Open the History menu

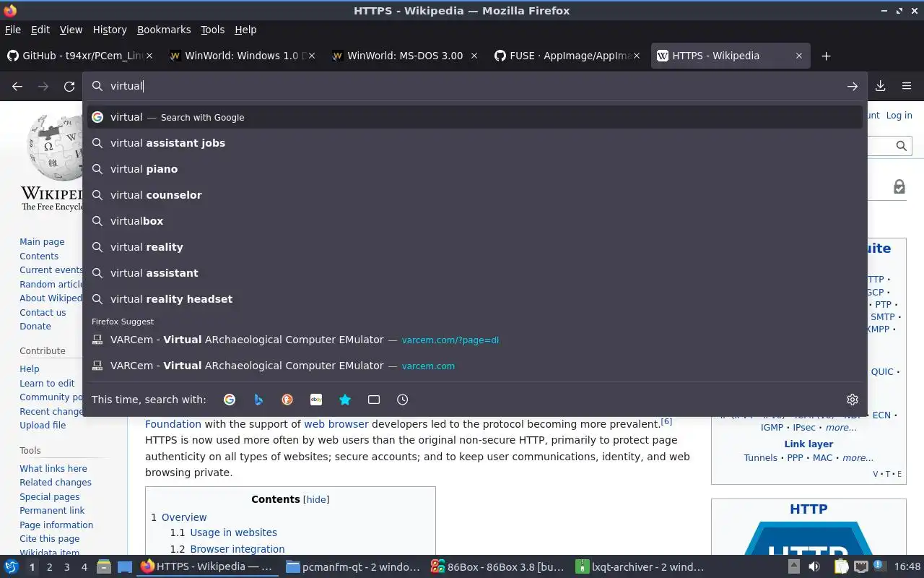click(x=110, y=30)
